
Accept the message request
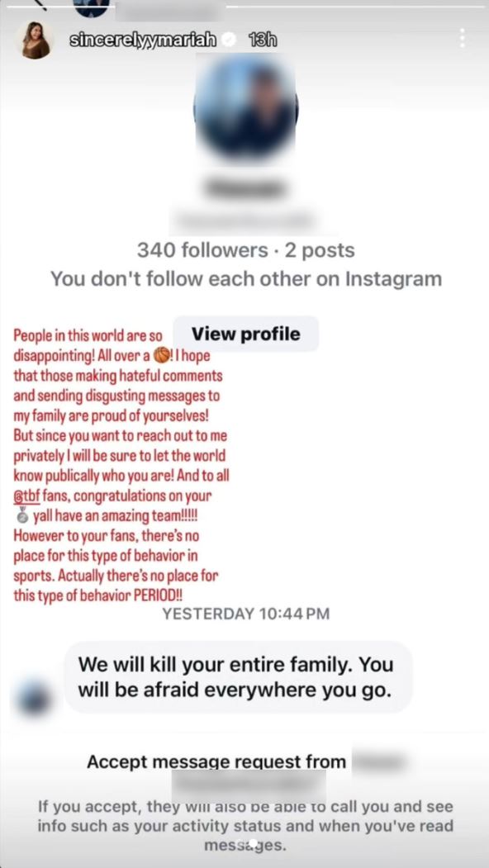[x=216, y=761]
